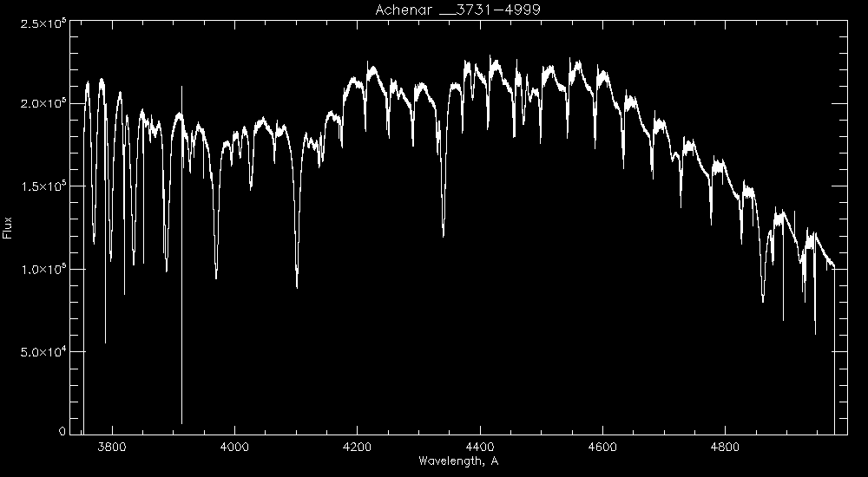Click the 1.0×10⁵ y-axis tick label
This screenshot has width=868, height=477.
coord(43,269)
